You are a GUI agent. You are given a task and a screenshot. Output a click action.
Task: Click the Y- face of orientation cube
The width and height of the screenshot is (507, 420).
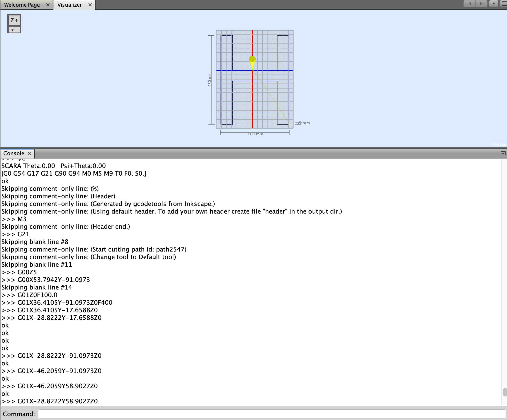(x=14, y=30)
